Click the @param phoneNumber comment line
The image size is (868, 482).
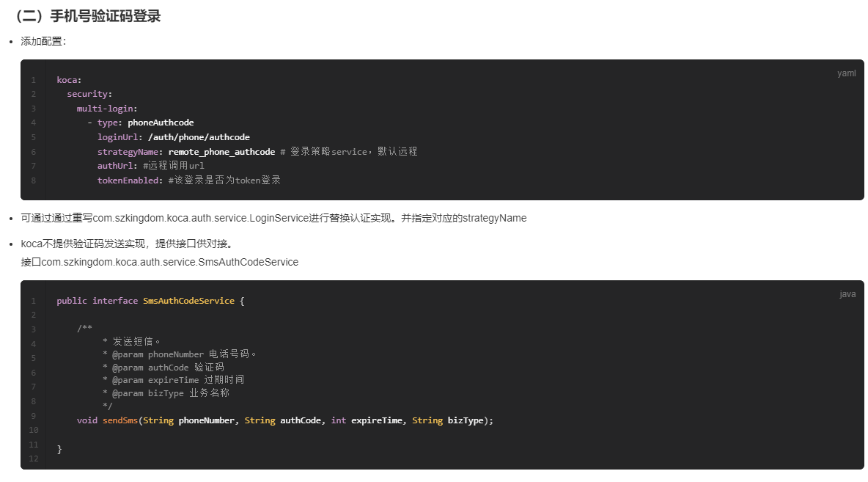pos(180,354)
